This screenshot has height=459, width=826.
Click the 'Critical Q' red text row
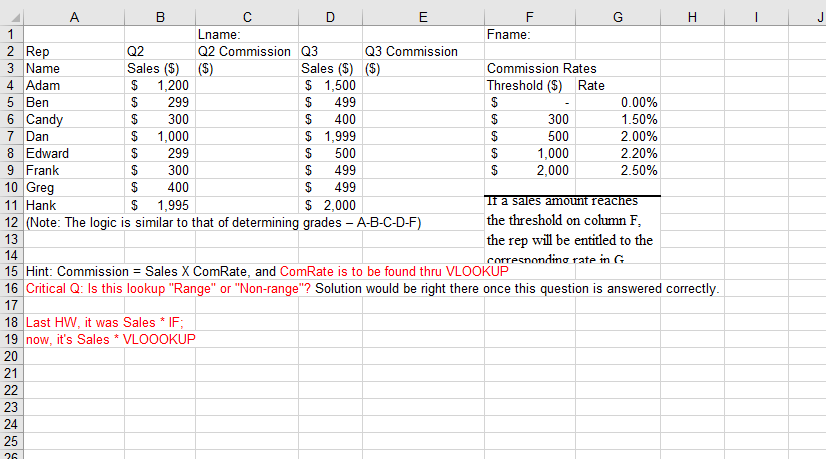(168, 289)
